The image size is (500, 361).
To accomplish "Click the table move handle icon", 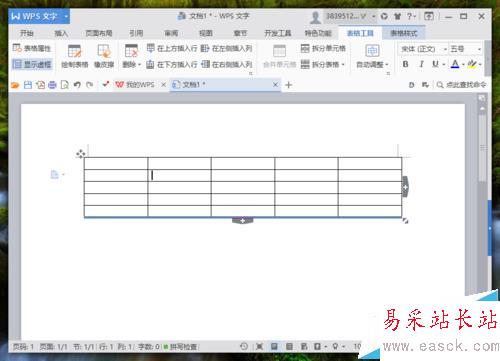I will point(80,154).
